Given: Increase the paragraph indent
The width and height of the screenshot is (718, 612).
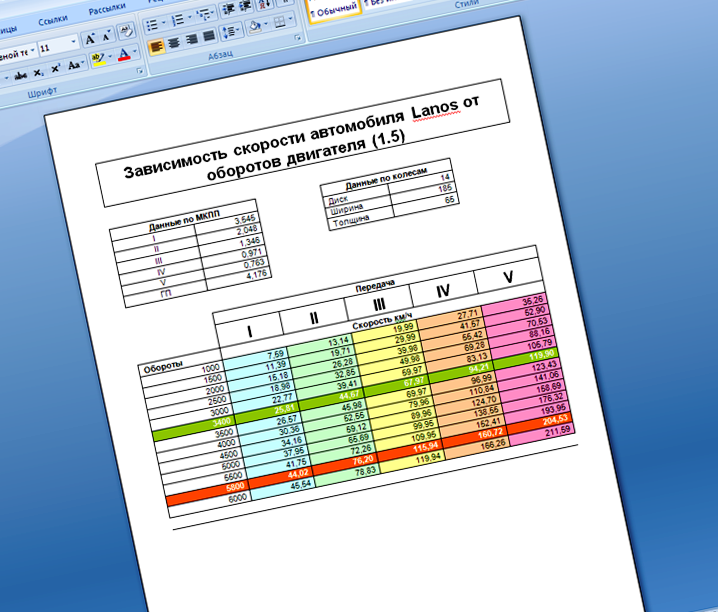Looking at the screenshot, I should pos(245,5).
